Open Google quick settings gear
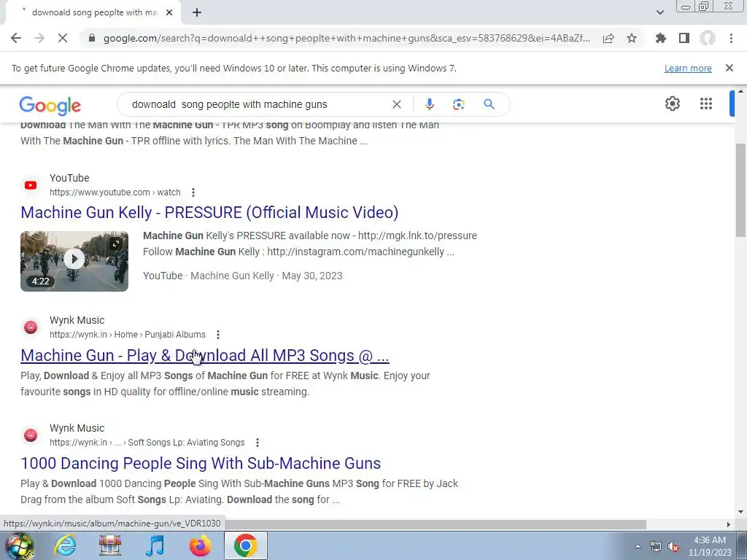The height and width of the screenshot is (560, 747). [x=672, y=104]
